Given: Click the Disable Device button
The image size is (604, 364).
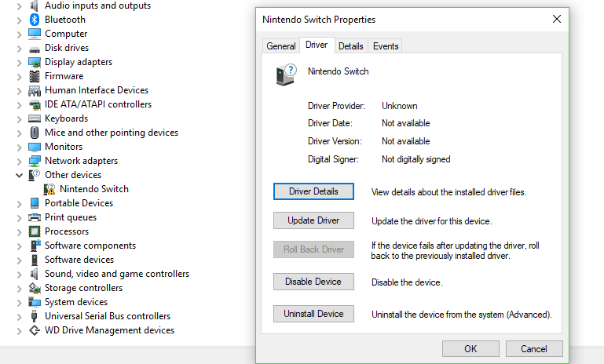Looking at the screenshot, I should 313,282.
